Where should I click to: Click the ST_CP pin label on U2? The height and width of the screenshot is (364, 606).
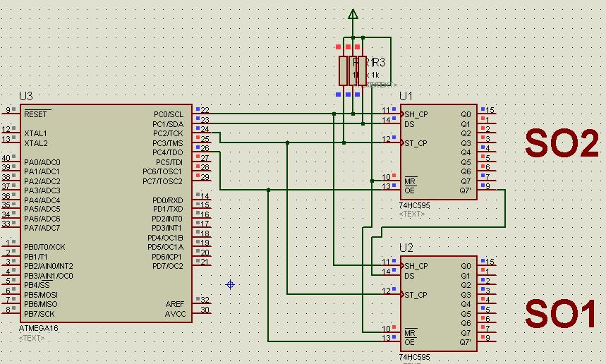point(416,295)
